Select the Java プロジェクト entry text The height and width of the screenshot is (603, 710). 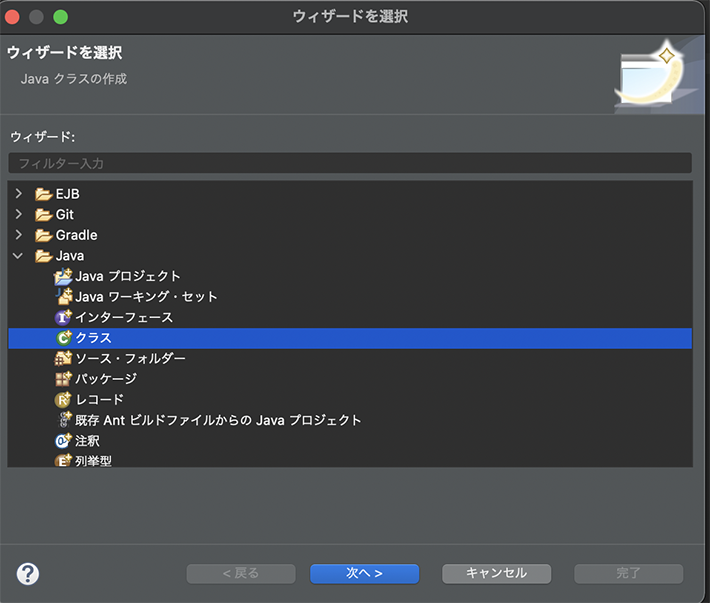(128, 276)
